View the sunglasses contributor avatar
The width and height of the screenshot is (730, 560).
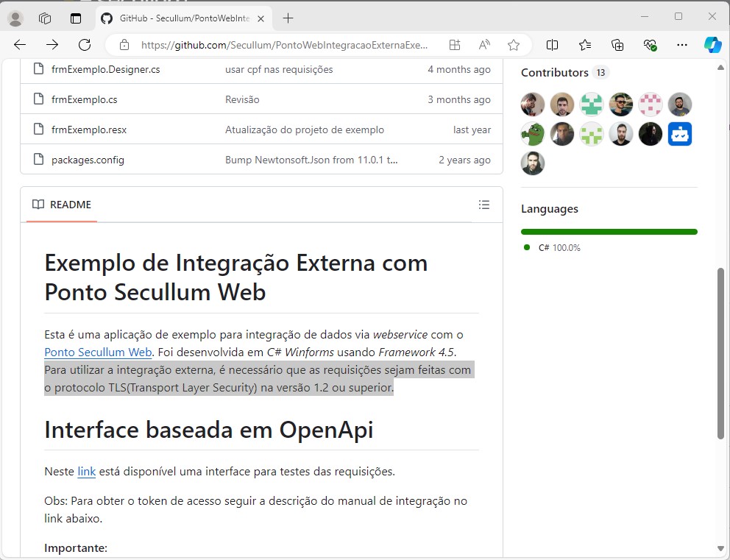[621, 104]
